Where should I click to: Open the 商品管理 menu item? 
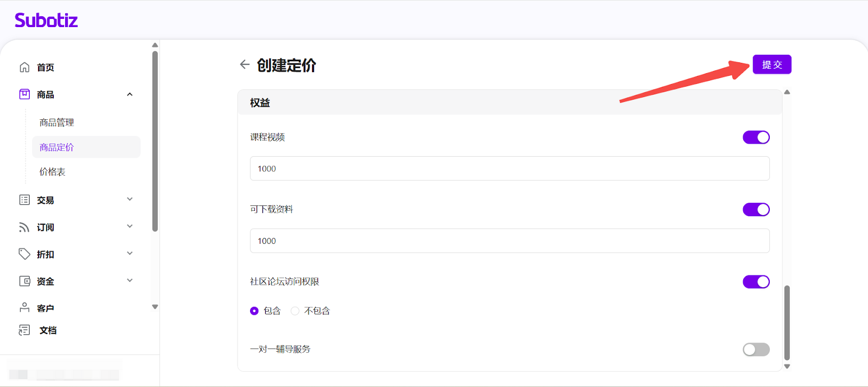(57, 122)
